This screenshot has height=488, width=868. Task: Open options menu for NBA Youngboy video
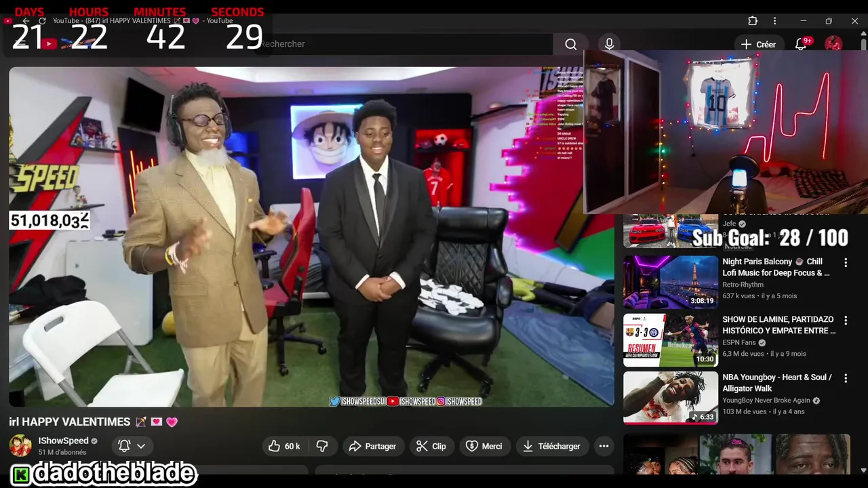(x=846, y=378)
